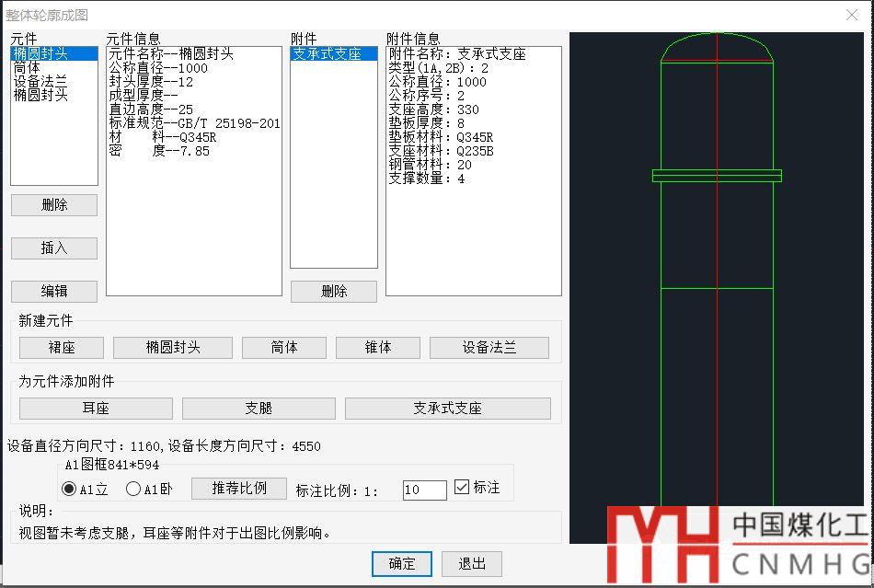This screenshot has height=588, width=874.
Task: Add 支承式支座 attachment button
Action: [448, 409]
